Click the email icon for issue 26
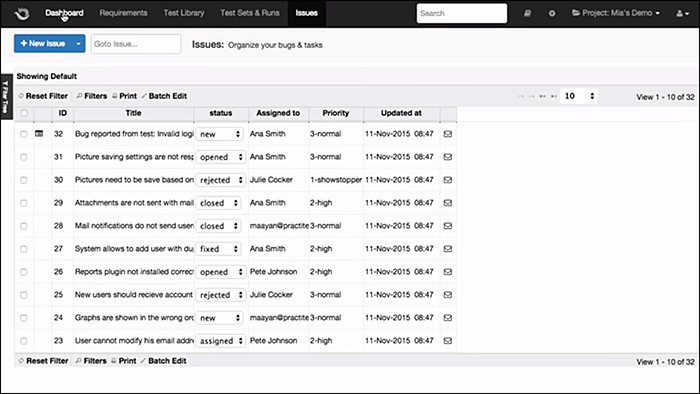Screen dimensions: 700x394 448,272
